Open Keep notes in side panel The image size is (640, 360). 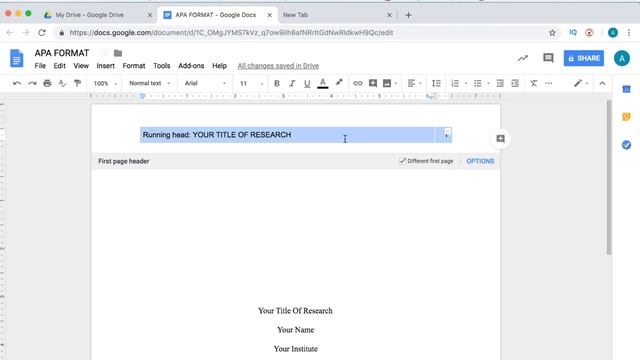coord(626,117)
